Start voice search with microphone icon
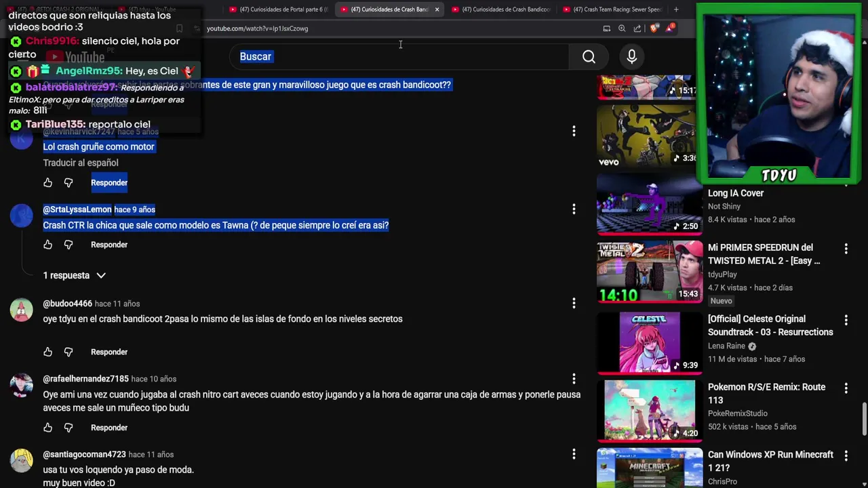868x488 pixels. point(631,57)
